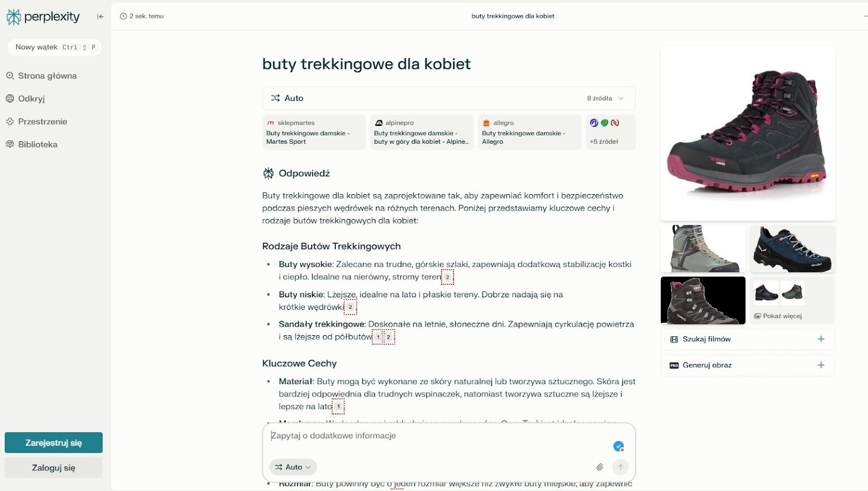Click citation 1 after półbutów
Image resolution: width=868 pixels, height=491 pixels.
coord(378,337)
